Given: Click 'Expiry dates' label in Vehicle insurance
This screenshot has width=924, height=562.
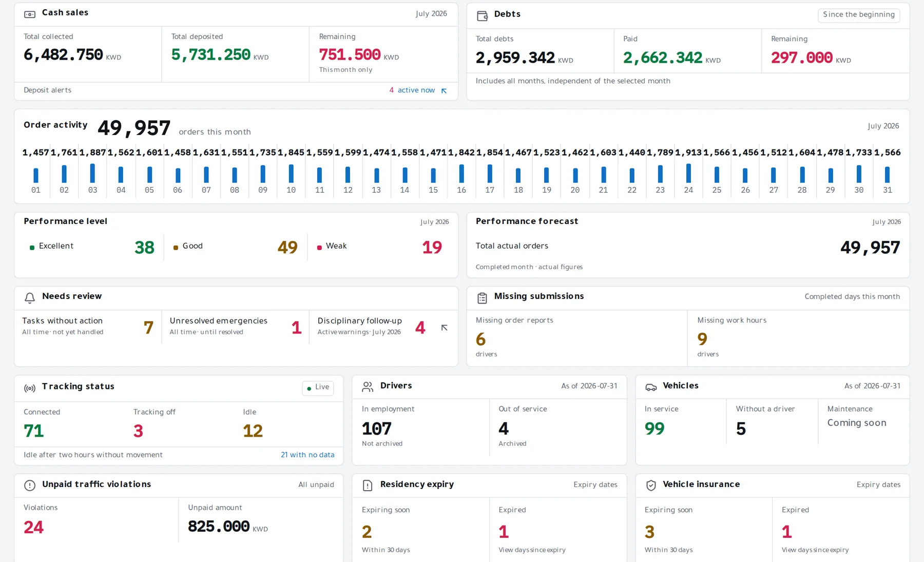Looking at the screenshot, I should 878,485.
